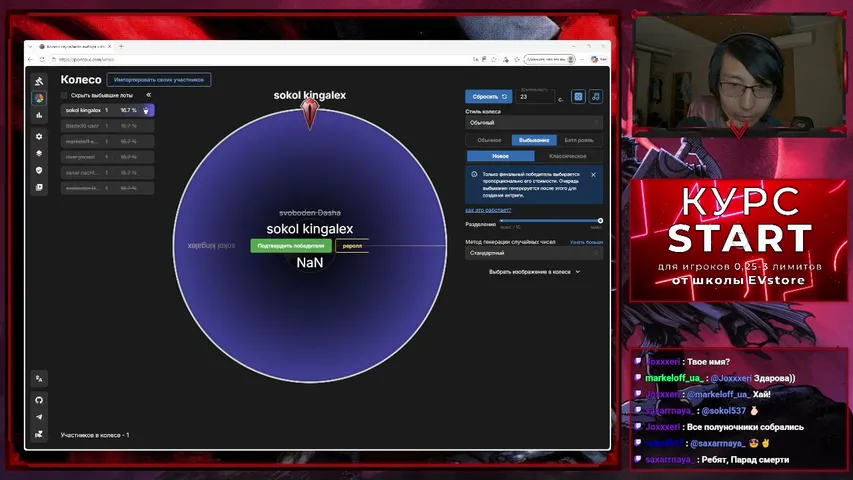
Task: Select the 'saxar nacht...' participant row
Action: 107,173
